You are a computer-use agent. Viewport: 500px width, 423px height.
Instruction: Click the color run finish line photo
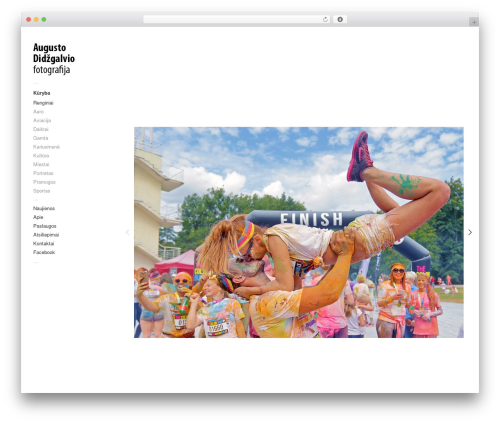pos(299,232)
